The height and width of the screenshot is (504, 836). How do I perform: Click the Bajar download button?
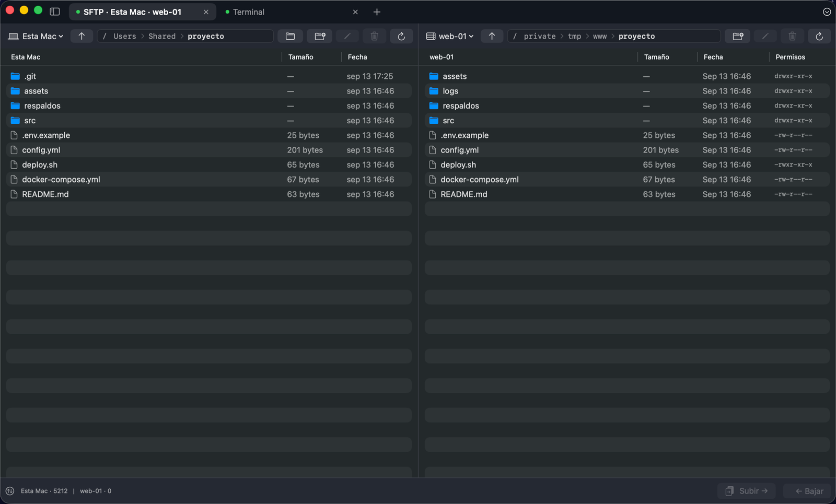tap(807, 491)
